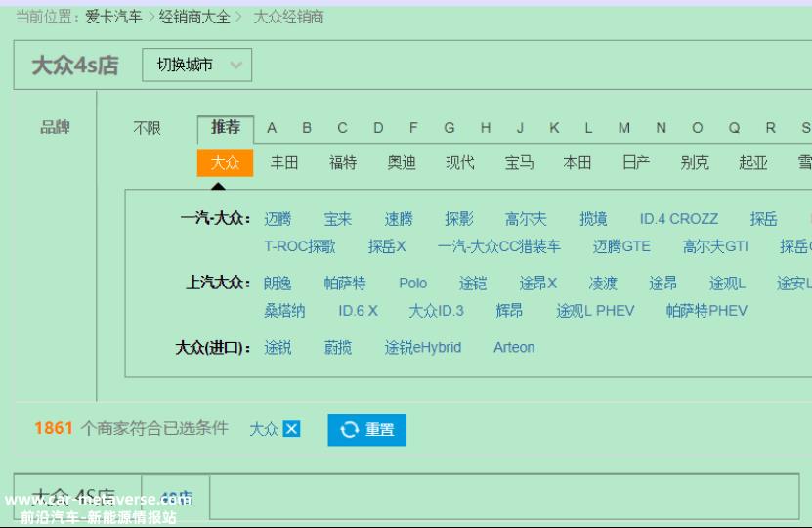Select the 不限 brand option

pos(148,128)
